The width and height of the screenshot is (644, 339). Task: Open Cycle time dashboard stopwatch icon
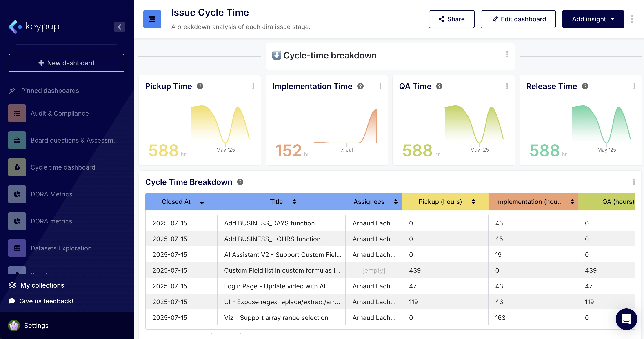coord(17,167)
